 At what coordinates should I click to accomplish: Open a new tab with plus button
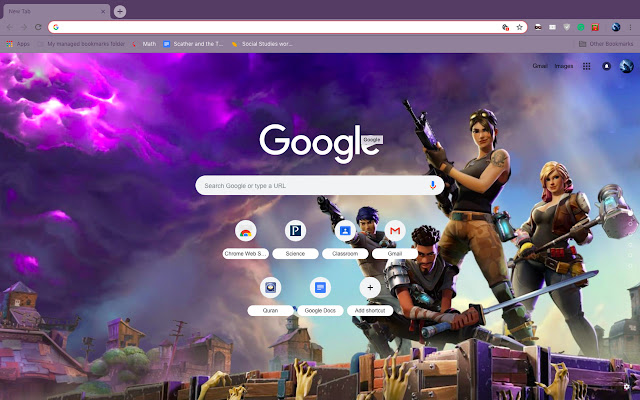(x=120, y=11)
